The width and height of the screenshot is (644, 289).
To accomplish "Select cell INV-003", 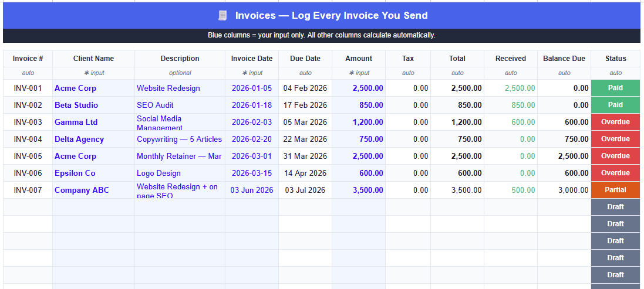I will coord(28,122).
